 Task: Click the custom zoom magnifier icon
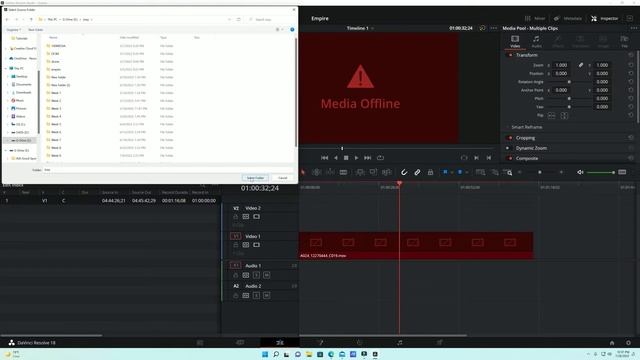tap(508, 172)
